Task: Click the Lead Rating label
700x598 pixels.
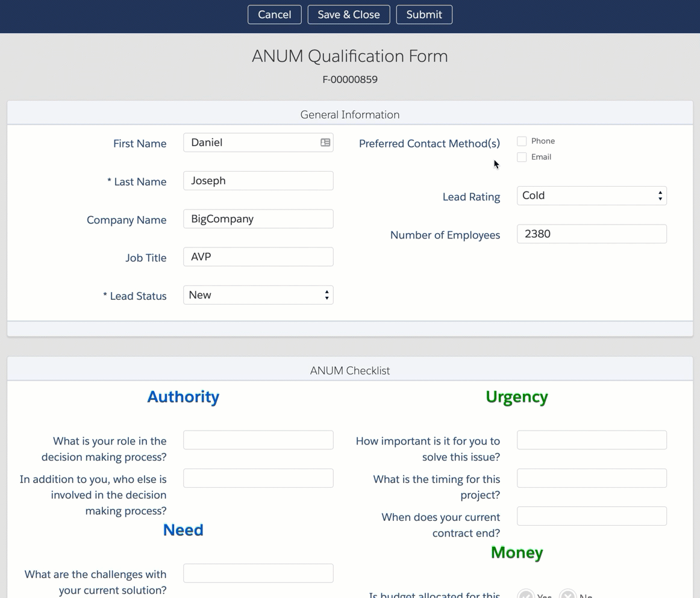Action: point(472,197)
